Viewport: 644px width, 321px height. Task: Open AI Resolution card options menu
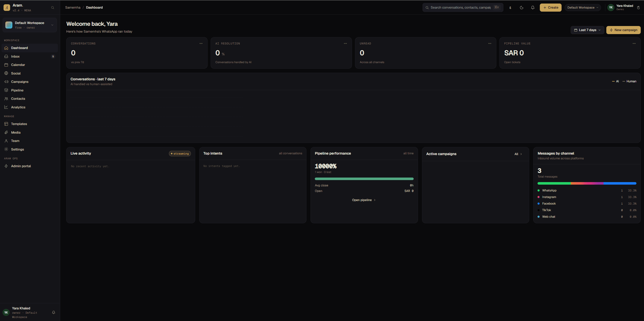click(x=345, y=43)
